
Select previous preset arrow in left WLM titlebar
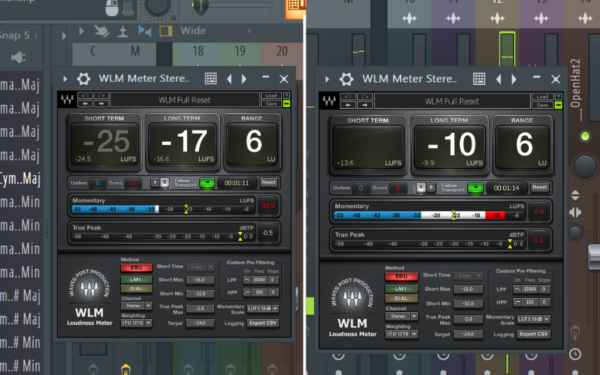point(230,79)
